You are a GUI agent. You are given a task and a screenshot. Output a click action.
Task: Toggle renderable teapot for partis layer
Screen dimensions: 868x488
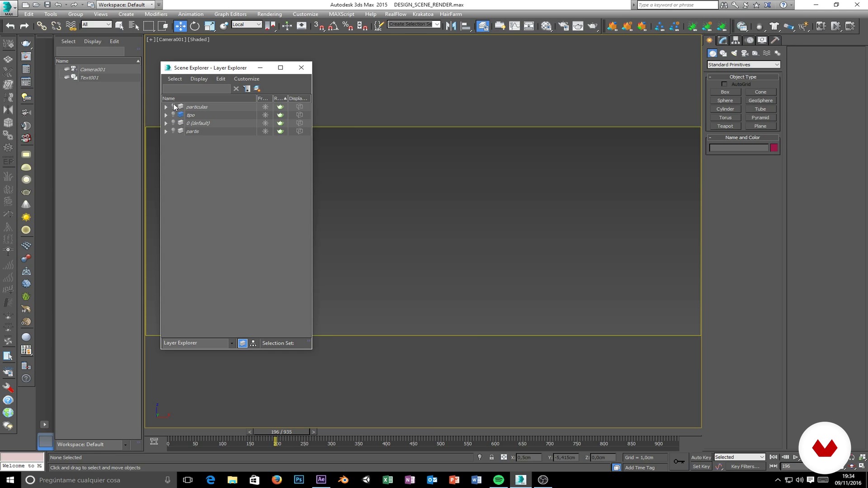click(280, 131)
